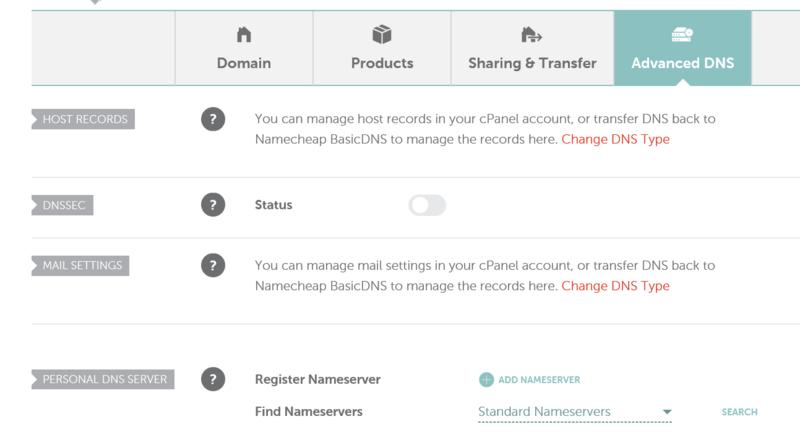Open help icon for Host Records
800x445 pixels.
[x=212, y=120]
